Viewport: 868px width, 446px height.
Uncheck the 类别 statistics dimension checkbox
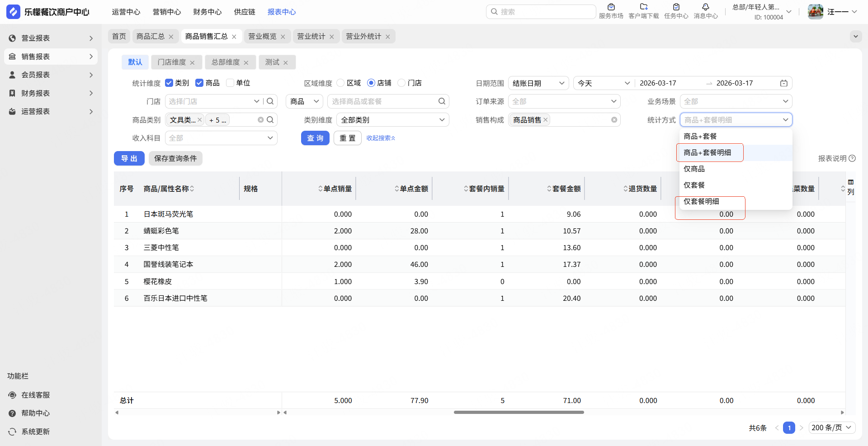tap(169, 83)
